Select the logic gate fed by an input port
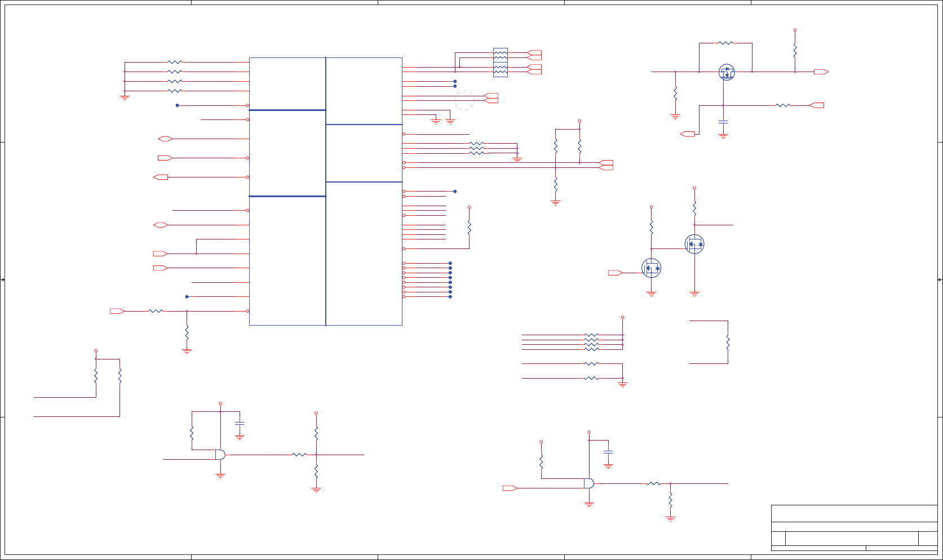This screenshot has width=943, height=560. pyautogui.click(x=589, y=483)
